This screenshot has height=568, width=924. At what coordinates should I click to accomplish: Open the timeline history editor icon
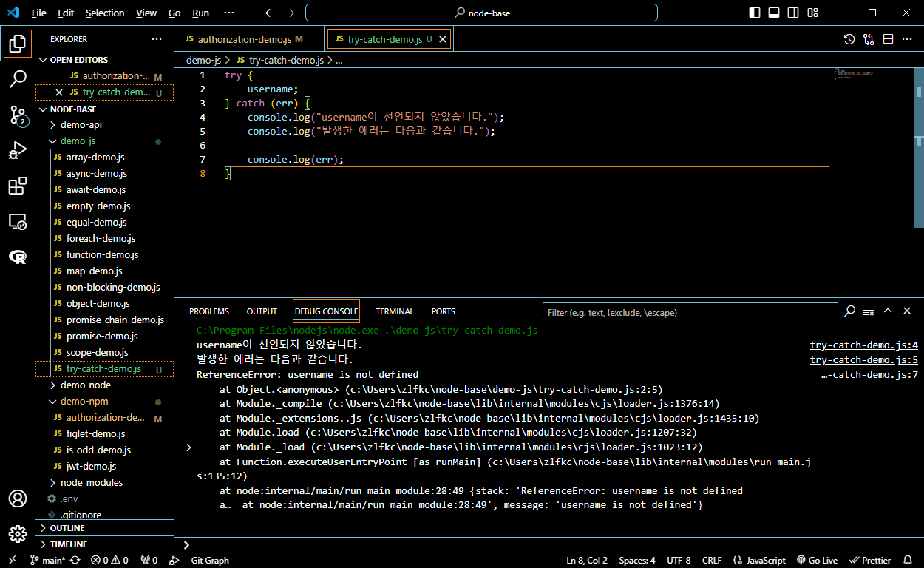(x=849, y=39)
